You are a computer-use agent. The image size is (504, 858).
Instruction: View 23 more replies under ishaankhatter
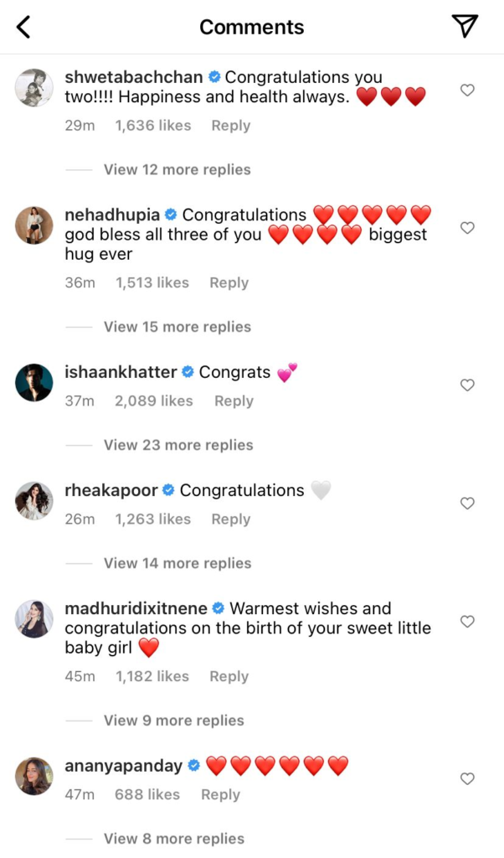pos(177,445)
